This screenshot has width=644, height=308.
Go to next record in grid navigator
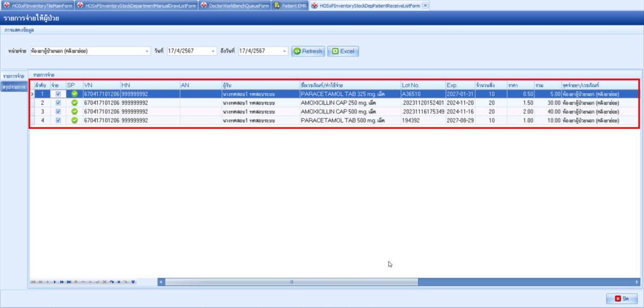(55, 282)
